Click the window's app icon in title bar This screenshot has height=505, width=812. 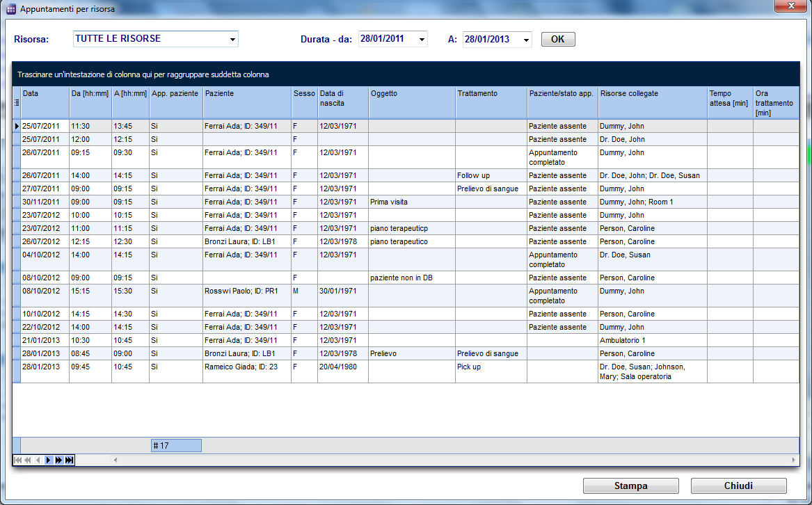coord(11,9)
